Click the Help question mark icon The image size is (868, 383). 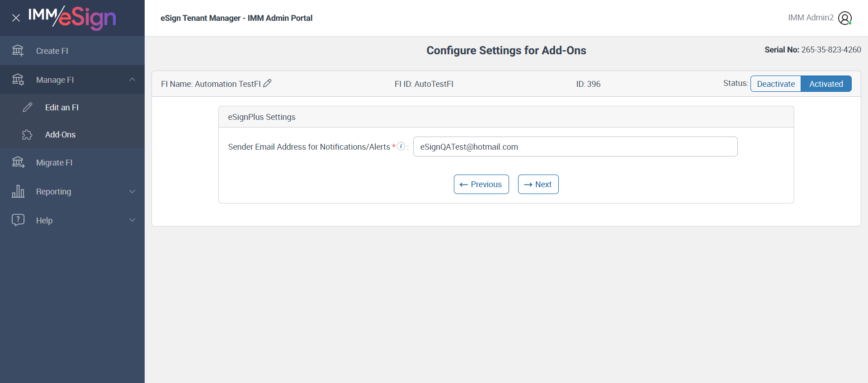[18, 220]
